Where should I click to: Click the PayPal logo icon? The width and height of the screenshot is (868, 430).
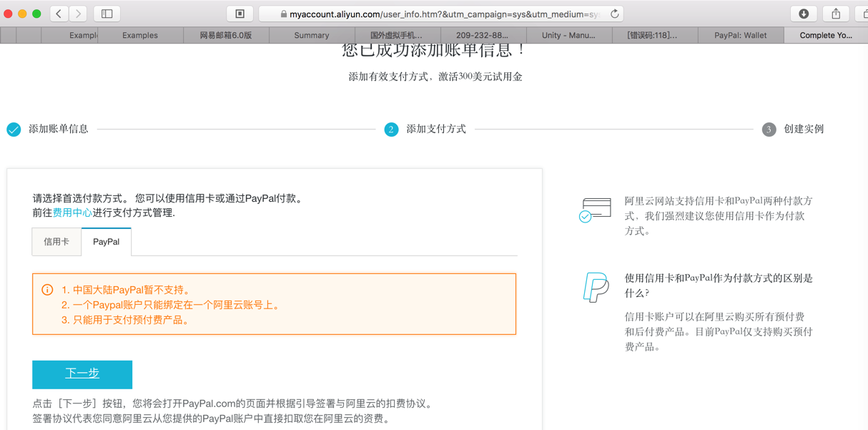pyautogui.click(x=596, y=288)
